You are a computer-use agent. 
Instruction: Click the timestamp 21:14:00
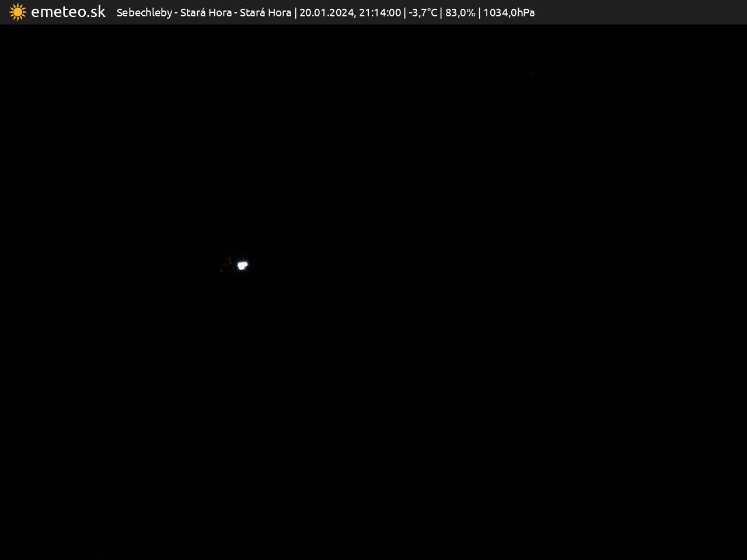tap(380, 13)
